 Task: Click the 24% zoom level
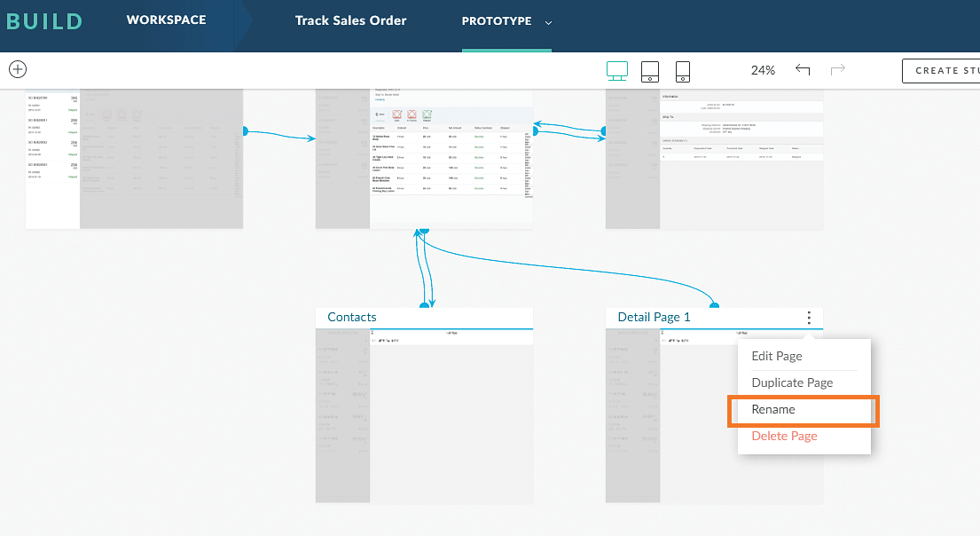(x=763, y=70)
